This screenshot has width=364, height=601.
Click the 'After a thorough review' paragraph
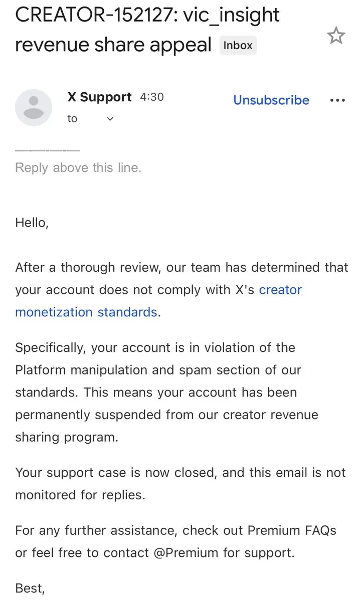click(x=181, y=290)
